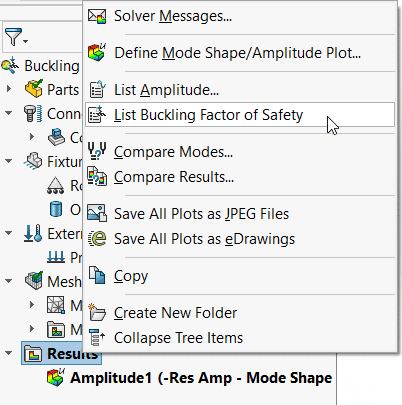Viewport: 402px width, 405px height.
Task: Click the Compare Results icon
Action: pyautogui.click(x=97, y=176)
